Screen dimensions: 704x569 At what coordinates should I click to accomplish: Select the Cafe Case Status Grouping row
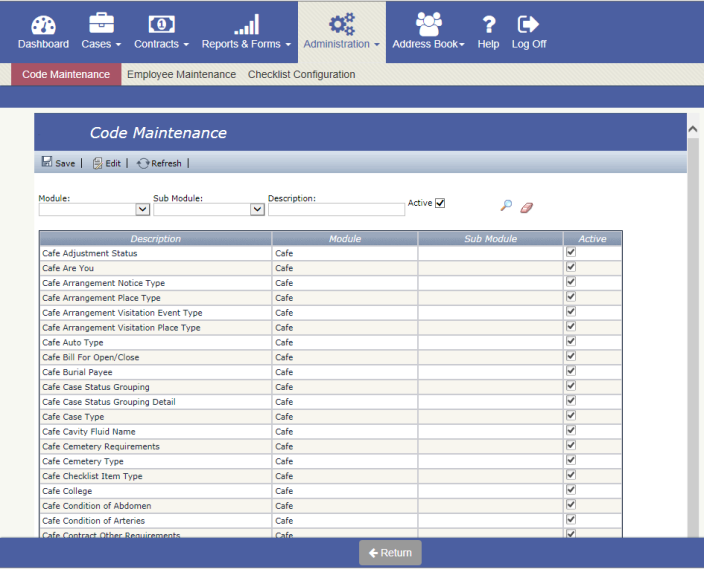pos(330,387)
